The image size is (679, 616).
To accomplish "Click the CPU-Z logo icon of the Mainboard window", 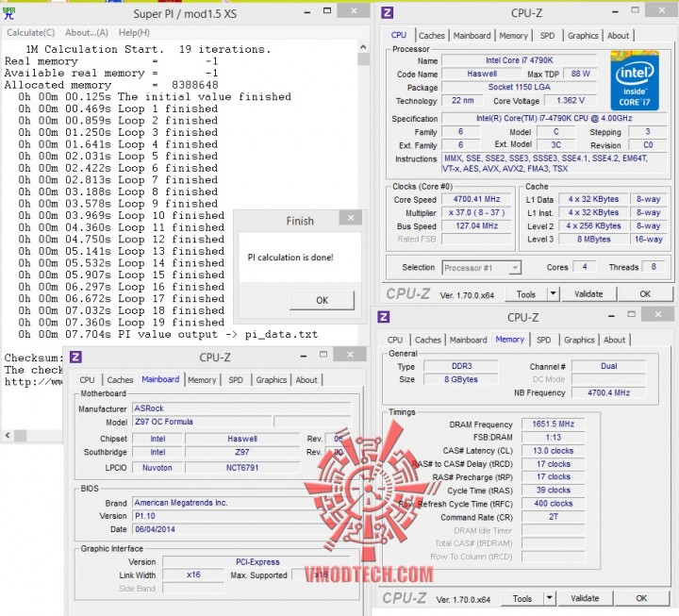I will click(75, 357).
